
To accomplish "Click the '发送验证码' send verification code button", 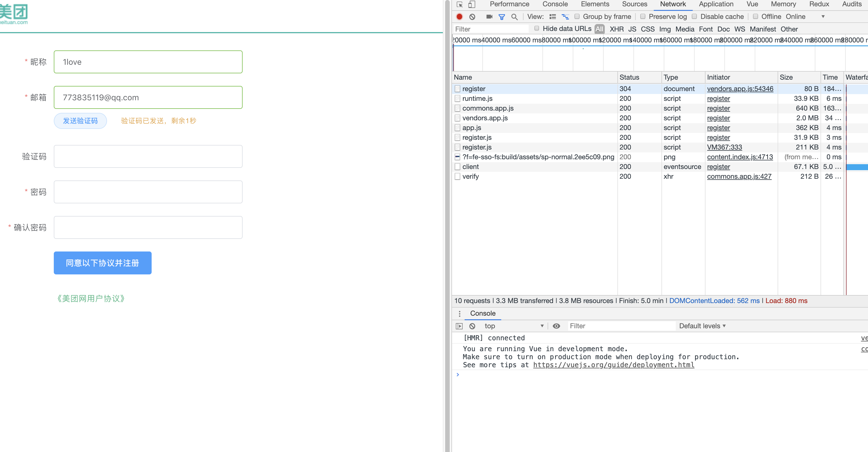I will (80, 121).
